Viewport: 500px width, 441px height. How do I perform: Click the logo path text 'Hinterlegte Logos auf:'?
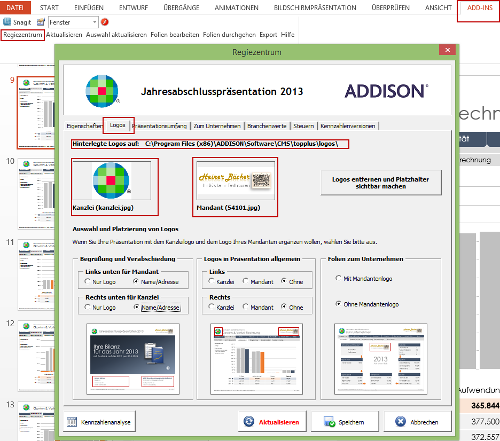pyautogui.click(x=106, y=144)
